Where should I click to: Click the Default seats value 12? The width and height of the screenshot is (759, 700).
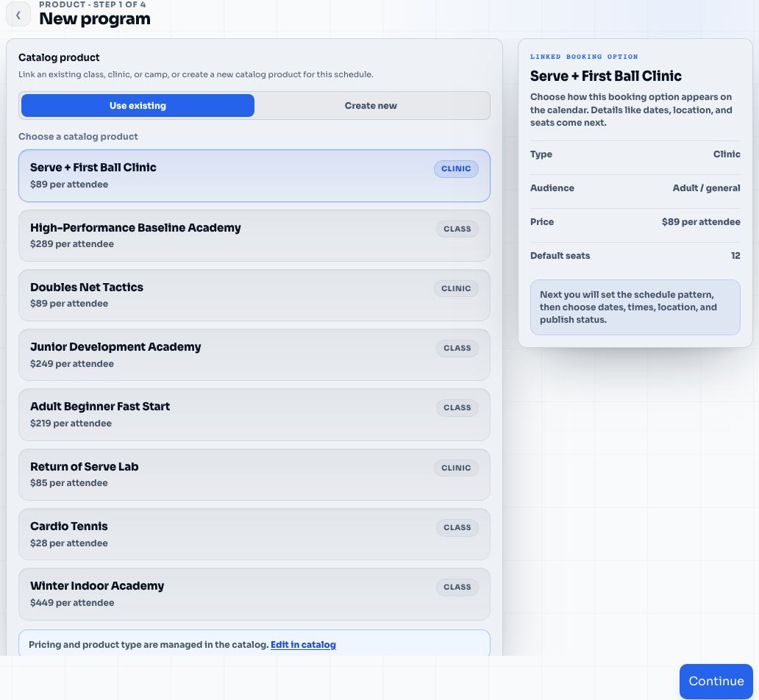735,256
